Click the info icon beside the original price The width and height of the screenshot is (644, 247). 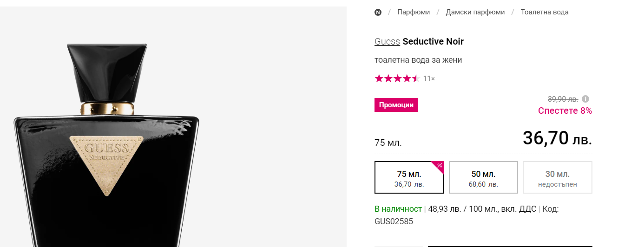pos(585,99)
